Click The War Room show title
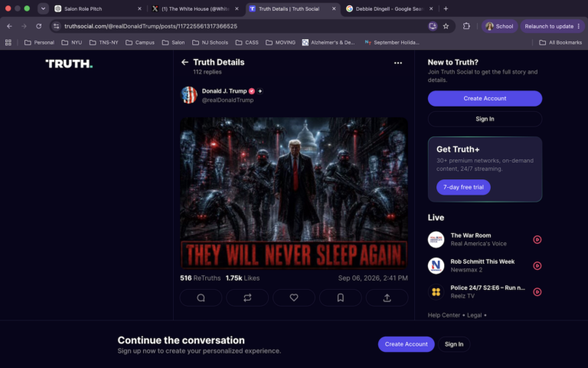This screenshot has width=588, height=368. click(471, 235)
